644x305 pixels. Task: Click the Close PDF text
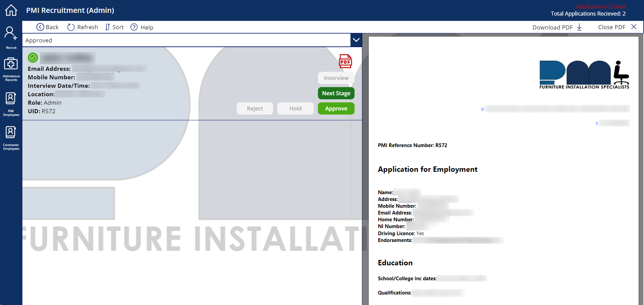(612, 27)
